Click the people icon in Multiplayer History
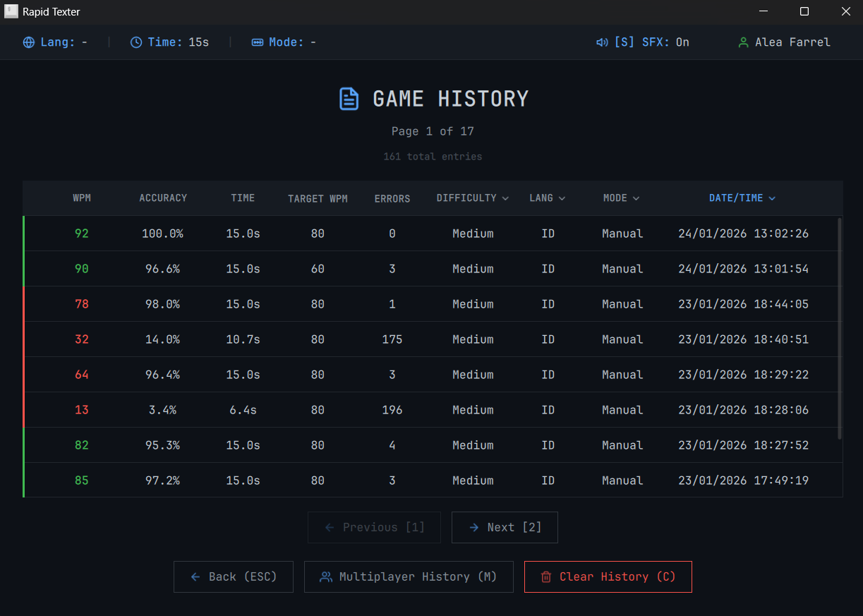 pos(325,577)
